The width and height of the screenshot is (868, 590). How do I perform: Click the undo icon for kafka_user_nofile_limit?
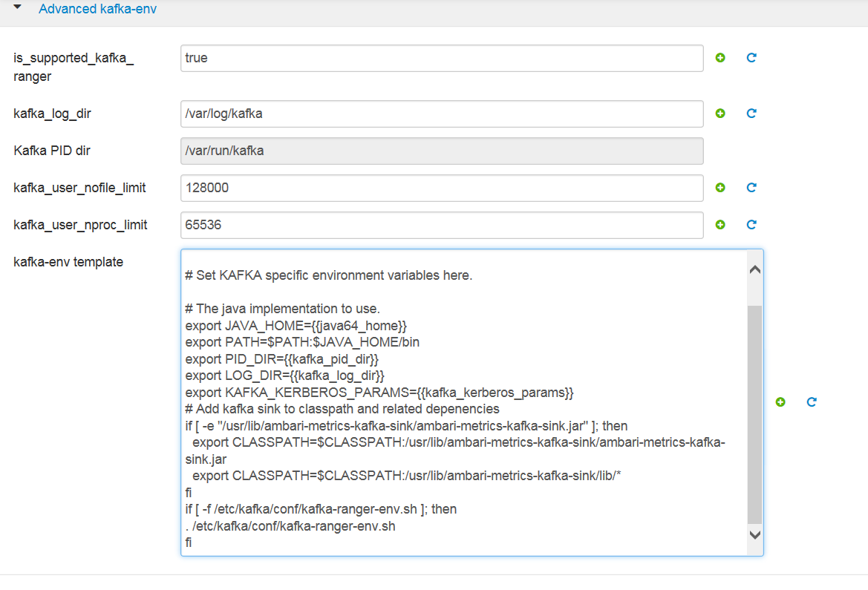(751, 188)
